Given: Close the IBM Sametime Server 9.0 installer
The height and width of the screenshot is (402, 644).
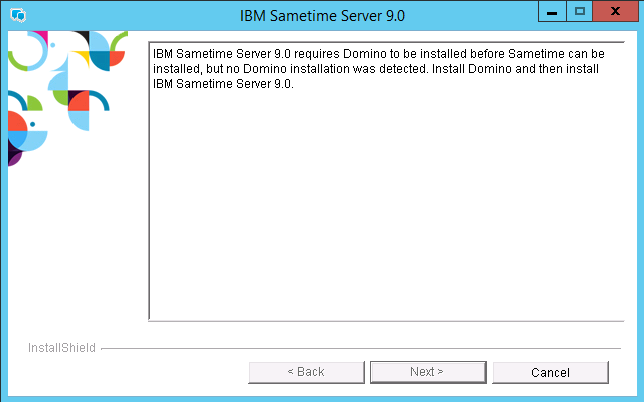Looking at the screenshot, I should click(616, 11).
